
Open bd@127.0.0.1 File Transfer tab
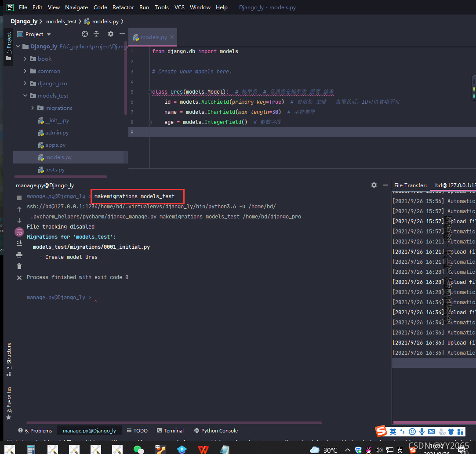pyautogui.click(x=454, y=185)
